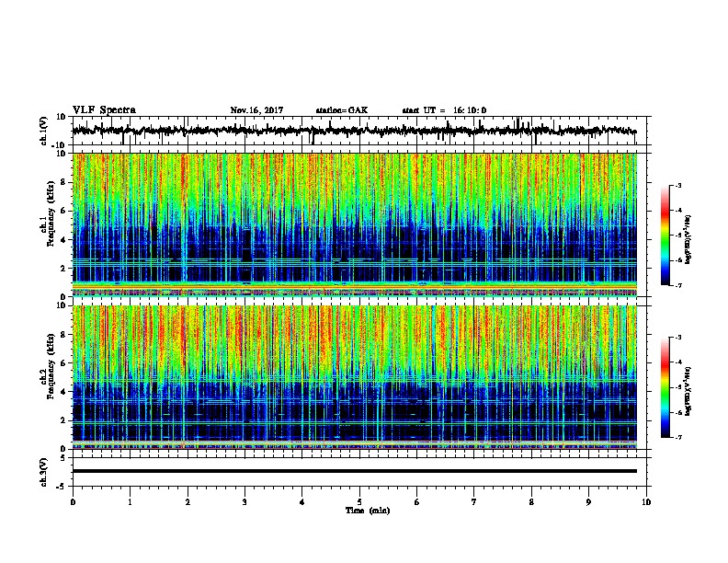Click the "-4" label on ch.1 colorbar
The height and width of the screenshot is (563, 728).
[678, 211]
